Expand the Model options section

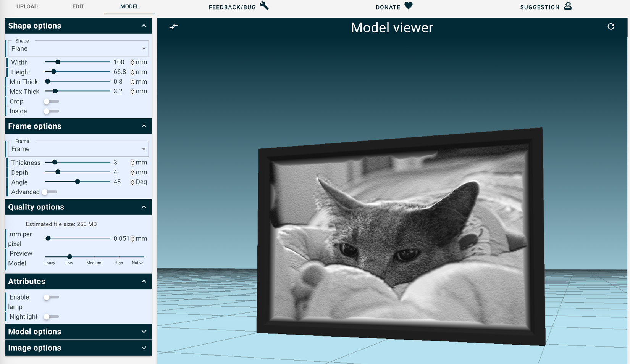click(78, 332)
